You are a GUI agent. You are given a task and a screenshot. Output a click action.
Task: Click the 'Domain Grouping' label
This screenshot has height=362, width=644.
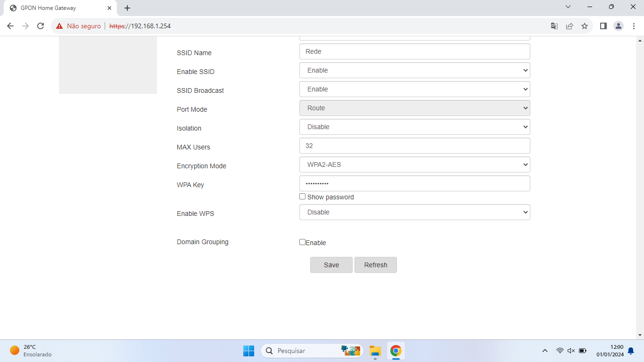tap(203, 242)
